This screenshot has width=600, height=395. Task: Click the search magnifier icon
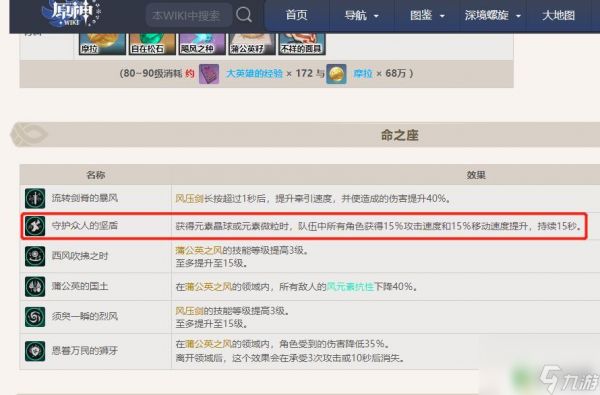(x=244, y=15)
